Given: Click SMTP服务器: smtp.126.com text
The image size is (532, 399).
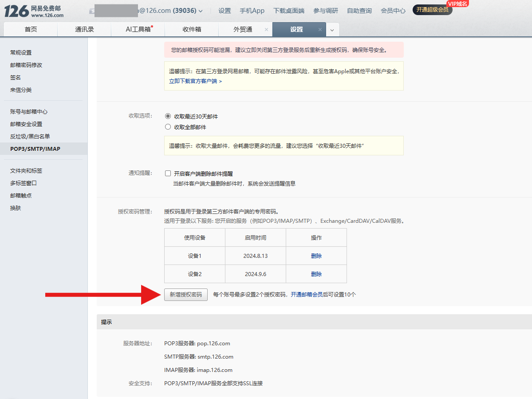Looking at the screenshot, I should tap(199, 356).
